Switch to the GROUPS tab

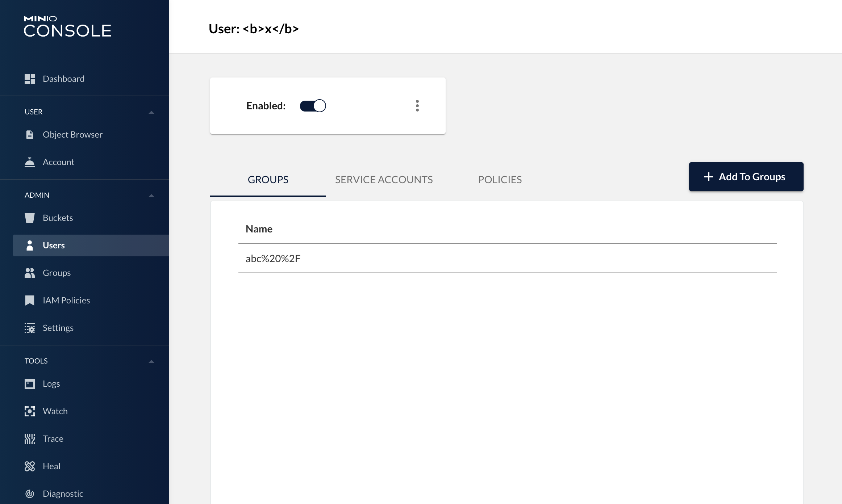point(268,180)
